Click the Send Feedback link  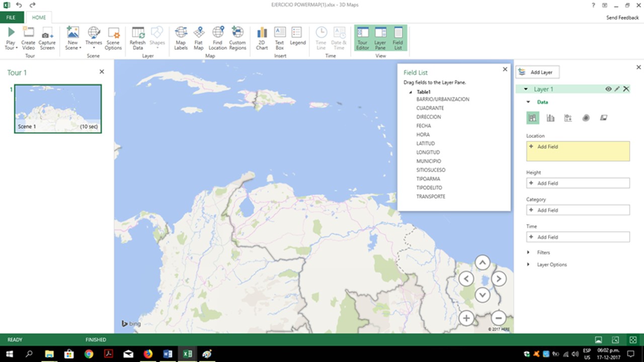pyautogui.click(x=622, y=18)
